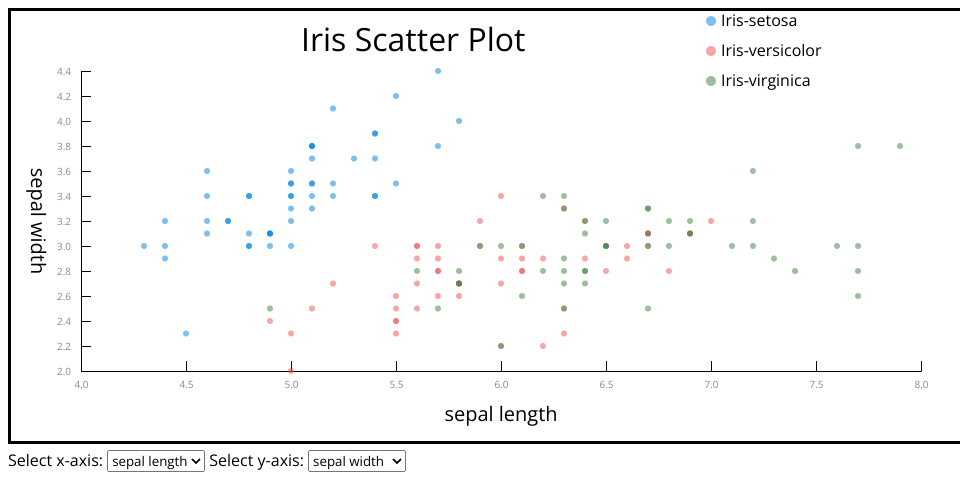The image size is (960, 500).
Task: Select the rightmost green point at length 7.9
Action: 900,146
